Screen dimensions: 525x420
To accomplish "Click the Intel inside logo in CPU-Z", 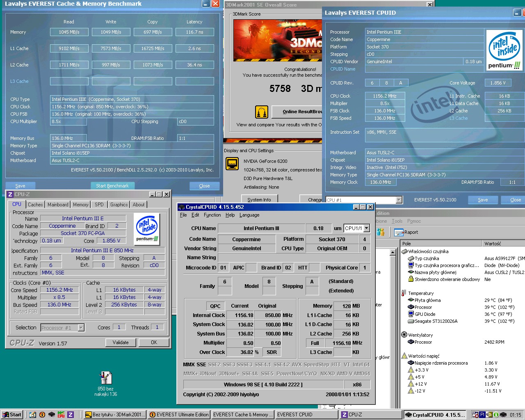I will click(x=147, y=229).
